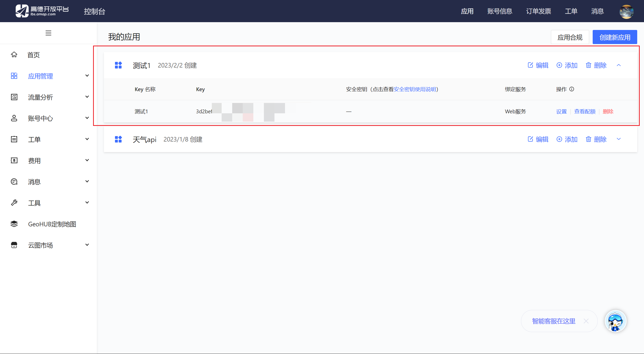The image size is (644, 354).
Task: Open the 安全密钥使用说明 link
Action: pos(415,89)
